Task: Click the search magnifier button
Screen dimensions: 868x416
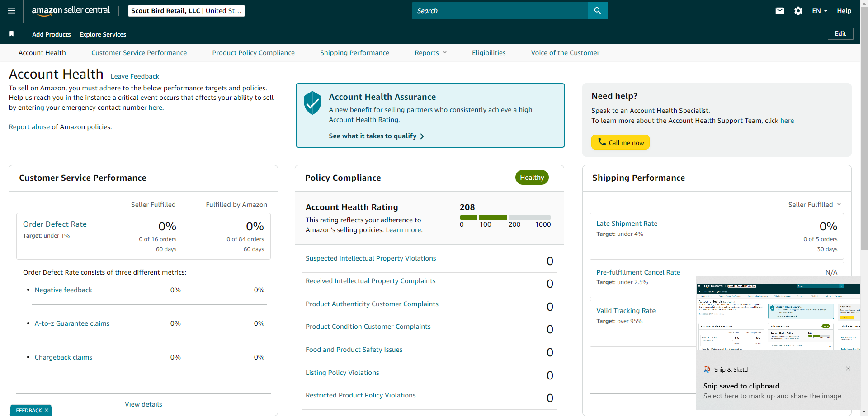Action: pos(598,11)
